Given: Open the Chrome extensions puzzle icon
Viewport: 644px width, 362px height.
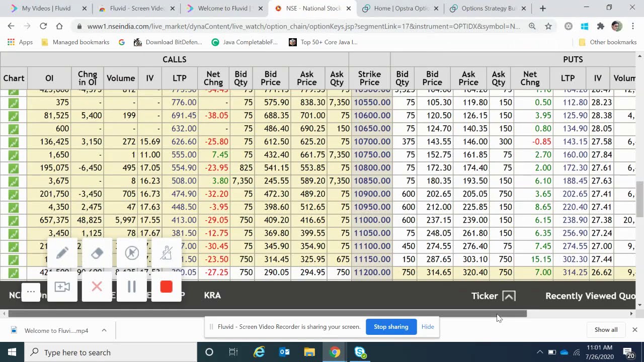Looking at the screenshot, I should [x=600, y=26].
